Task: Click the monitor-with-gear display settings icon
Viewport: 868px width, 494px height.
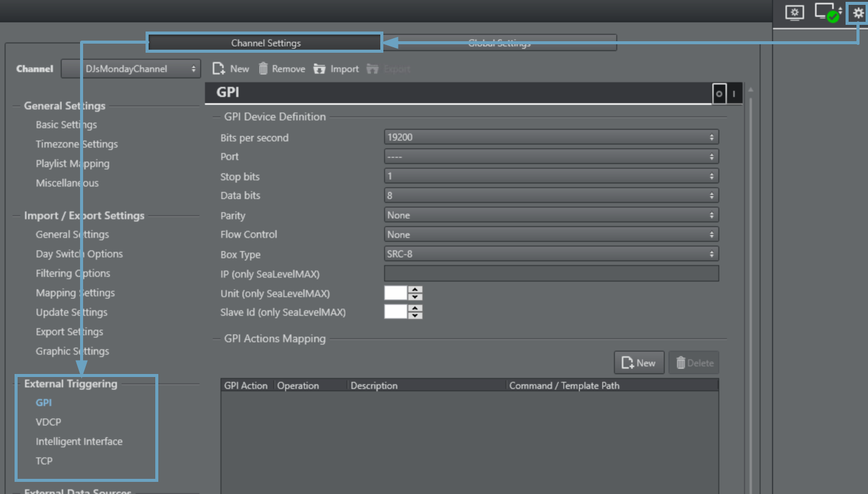Action: pyautogui.click(x=794, y=13)
